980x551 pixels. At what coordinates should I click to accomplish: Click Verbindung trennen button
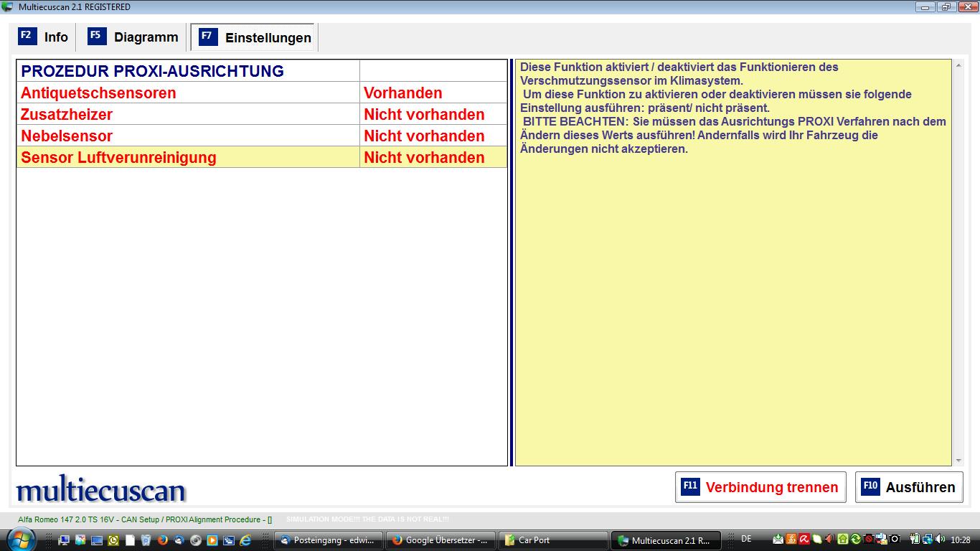[x=760, y=487]
